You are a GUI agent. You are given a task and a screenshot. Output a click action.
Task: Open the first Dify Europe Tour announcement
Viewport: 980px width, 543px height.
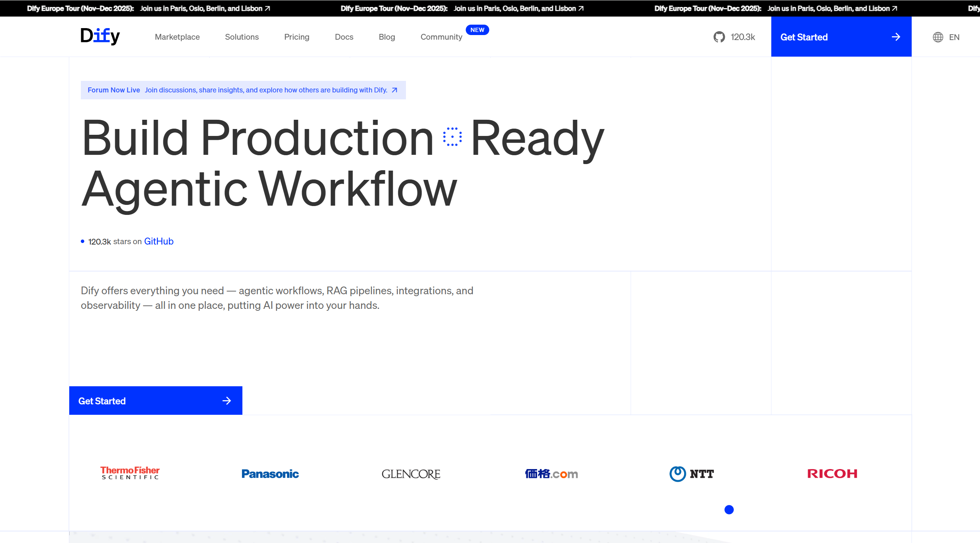tap(149, 8)
